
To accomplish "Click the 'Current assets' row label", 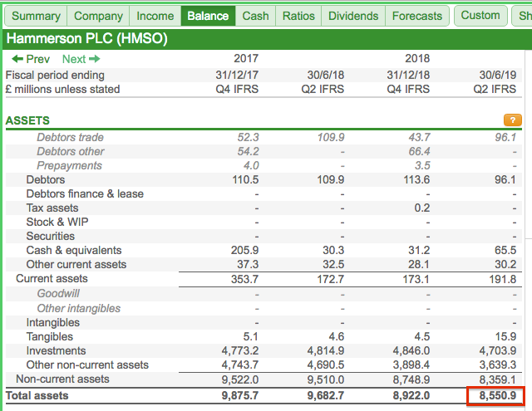I will (x=52, y=278).
